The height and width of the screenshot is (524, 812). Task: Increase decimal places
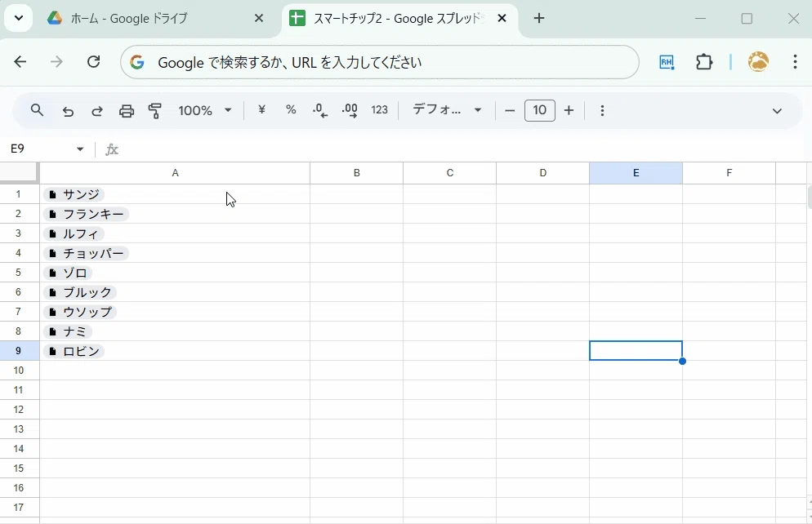(350, 110)
